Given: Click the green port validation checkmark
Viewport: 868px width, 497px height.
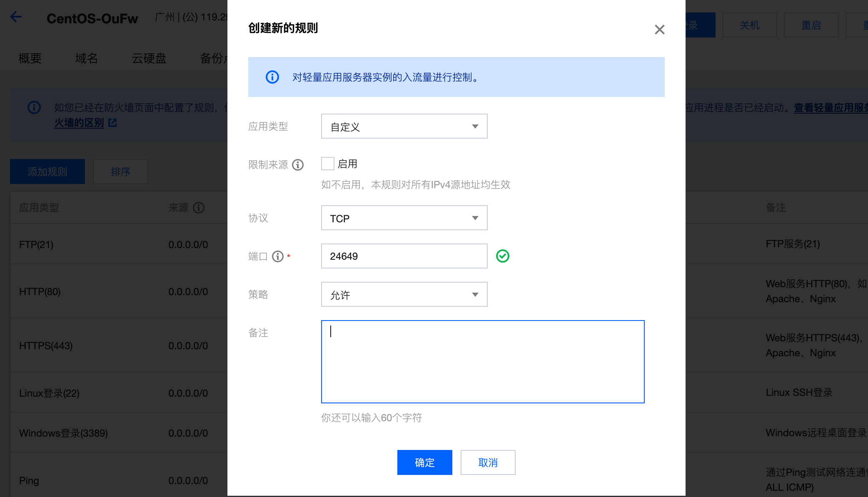Looking at the screenshot, I should (503, 256).
